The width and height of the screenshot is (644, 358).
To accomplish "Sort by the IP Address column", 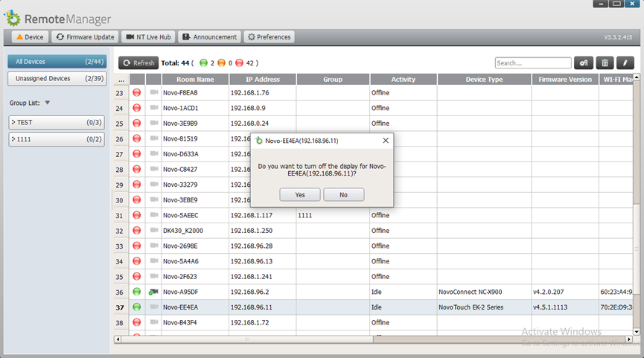I will [263, 79].
